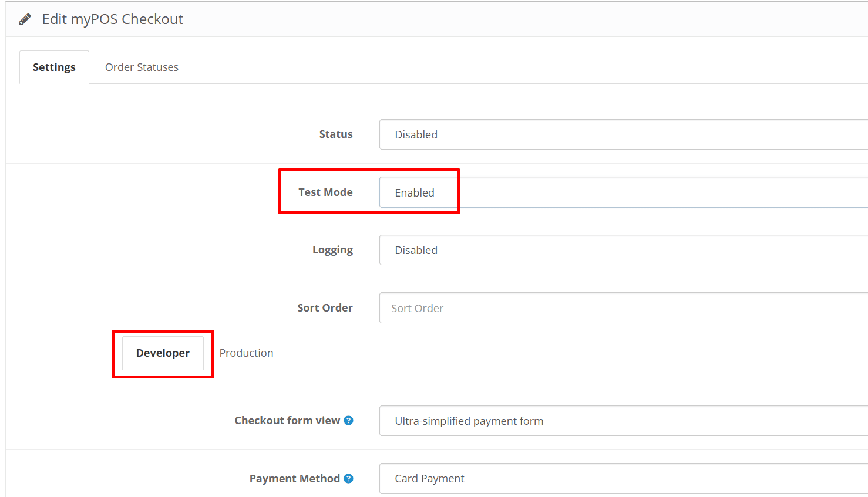Expand the Payment Method dropdown showing Card Payment
This screenshot has width=868, height=497.
(623, 478)
